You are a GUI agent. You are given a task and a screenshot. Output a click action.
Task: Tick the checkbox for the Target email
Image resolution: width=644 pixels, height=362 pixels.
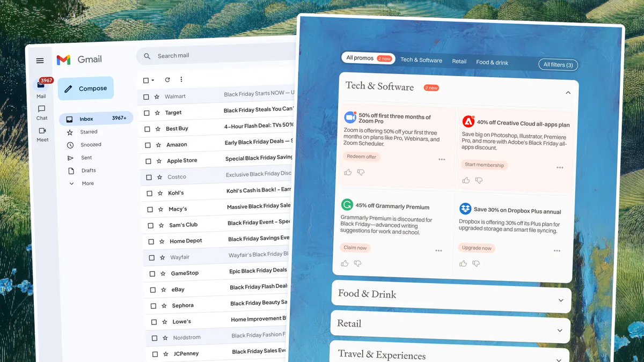(x=147, y=113)
